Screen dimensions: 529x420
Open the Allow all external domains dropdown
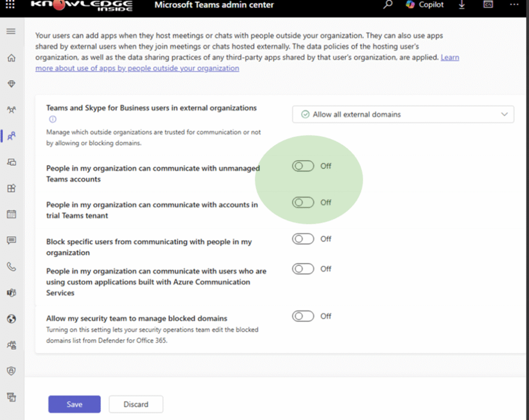[x=403, y=115]
